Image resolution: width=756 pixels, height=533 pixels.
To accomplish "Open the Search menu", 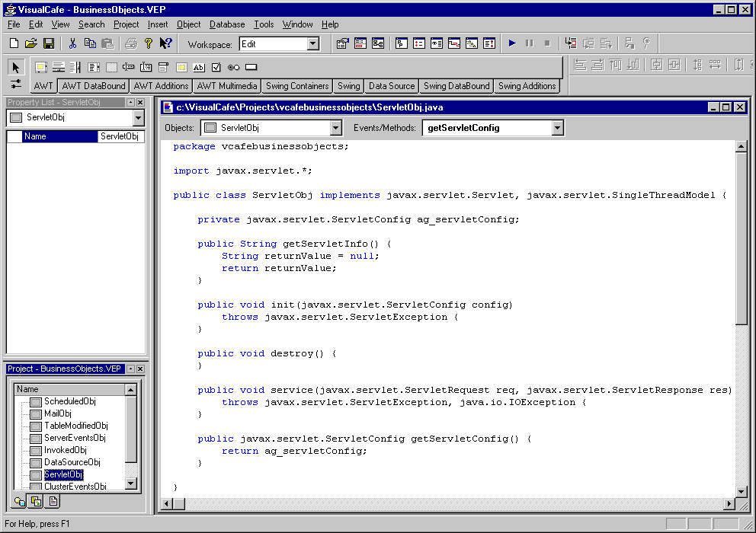I will (x=91, y=24).
